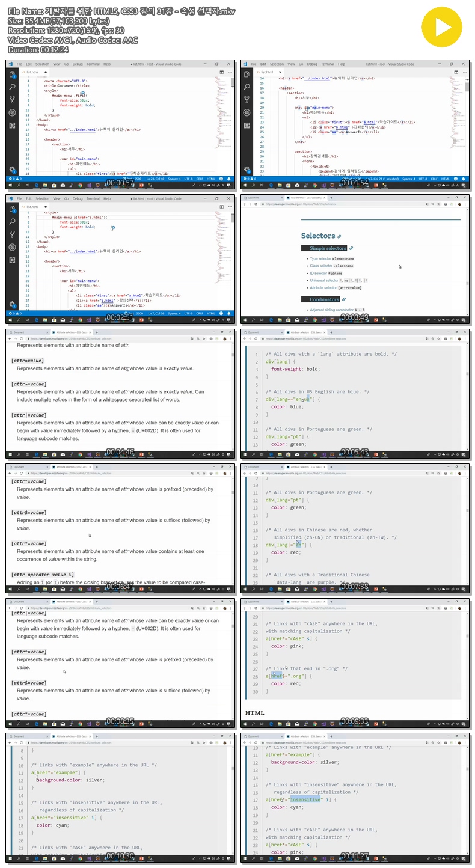
Task: Open the "Attribute selector" link
Action: 323,287
